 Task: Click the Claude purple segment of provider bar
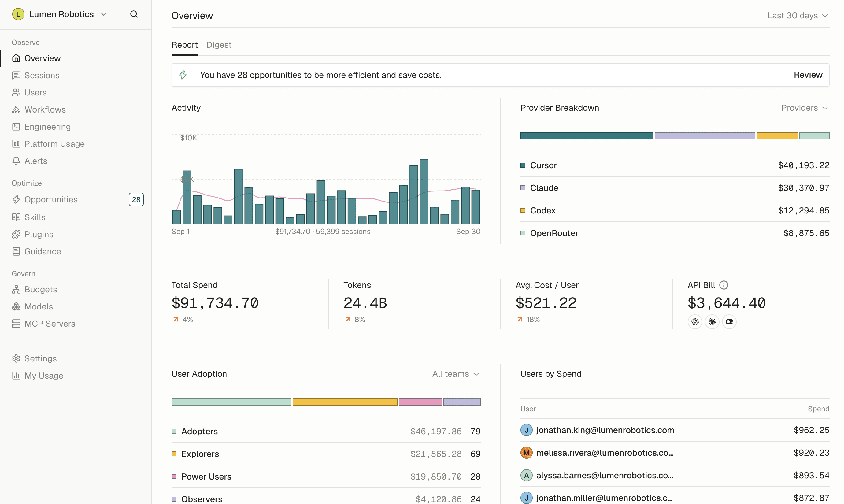[705, 136]
